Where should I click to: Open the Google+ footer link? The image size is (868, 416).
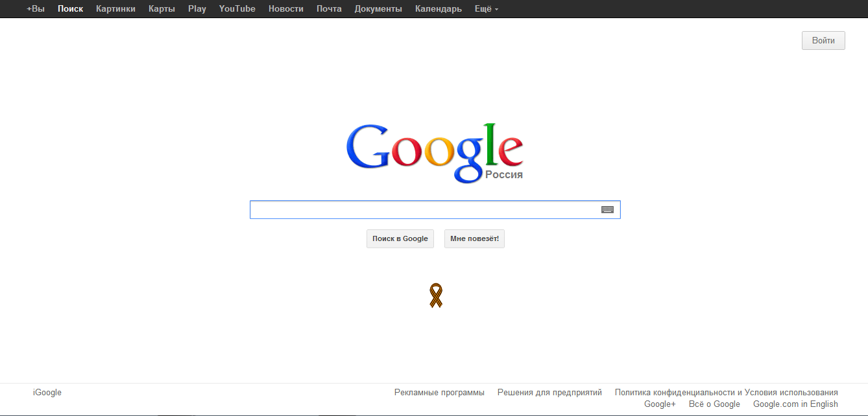coord(660,404)
